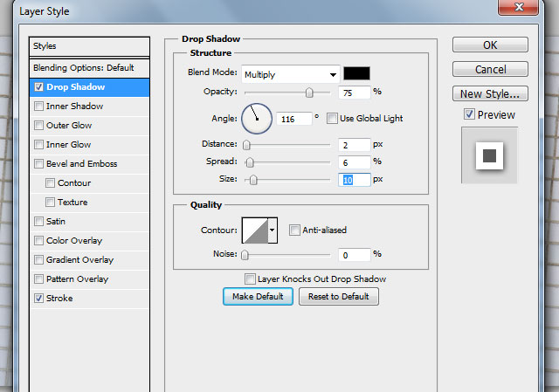The width and height of the screenshot is (559, 392).
Task: Click the Angle value field
Action: 294,119
